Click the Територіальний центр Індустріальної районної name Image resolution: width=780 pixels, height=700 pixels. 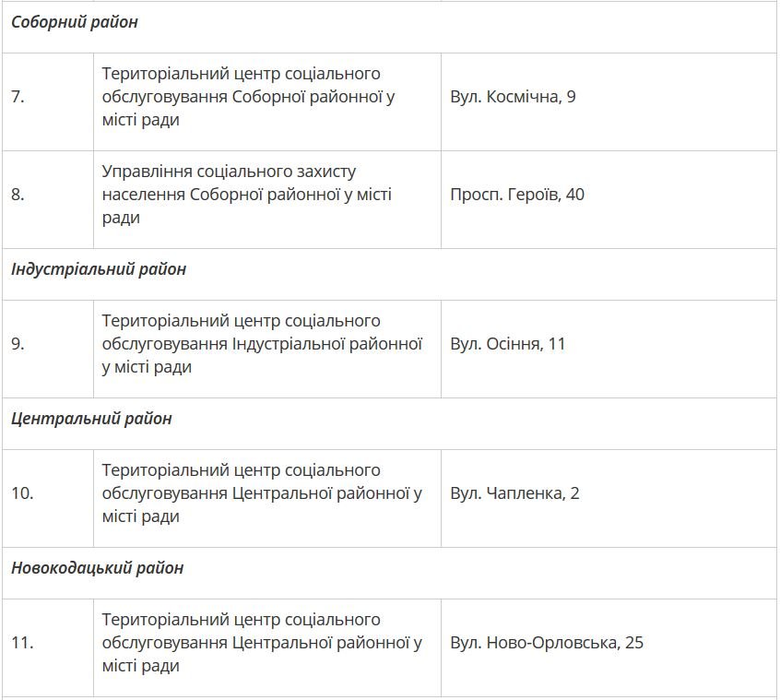(x=262, y=344)
